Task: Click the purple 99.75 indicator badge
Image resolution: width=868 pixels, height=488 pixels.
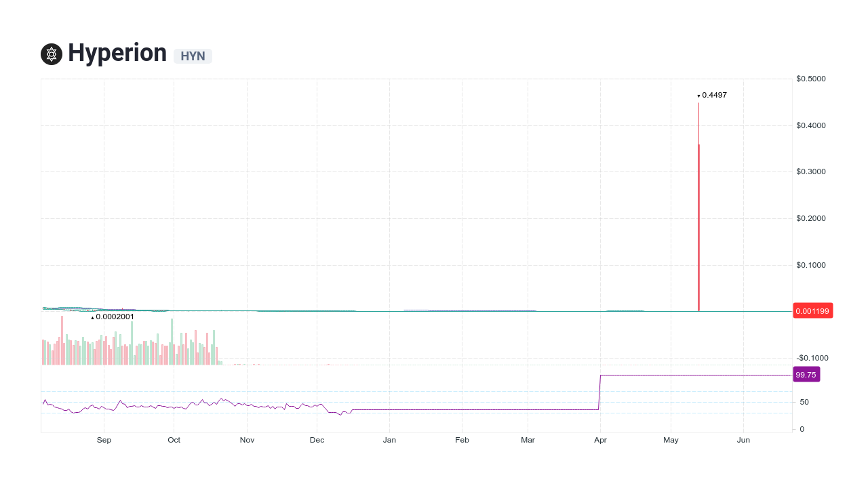Action: click(x=806, y=374)
